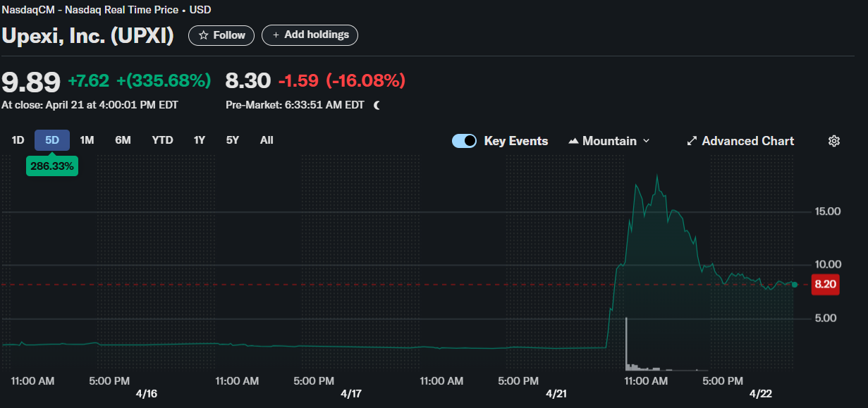Click the 8.30 pre-market price
This screenshot has height=408, width=868.
click(x=248, y=81)
